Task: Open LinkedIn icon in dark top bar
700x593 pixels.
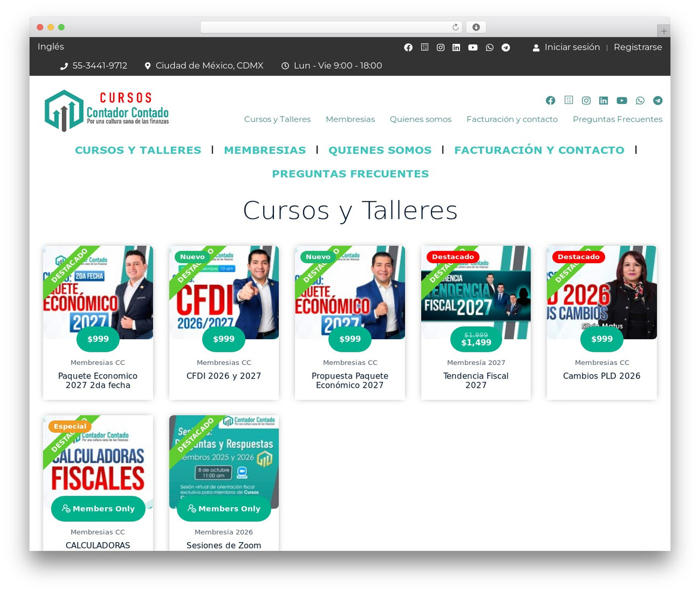Action: (456, 48)
